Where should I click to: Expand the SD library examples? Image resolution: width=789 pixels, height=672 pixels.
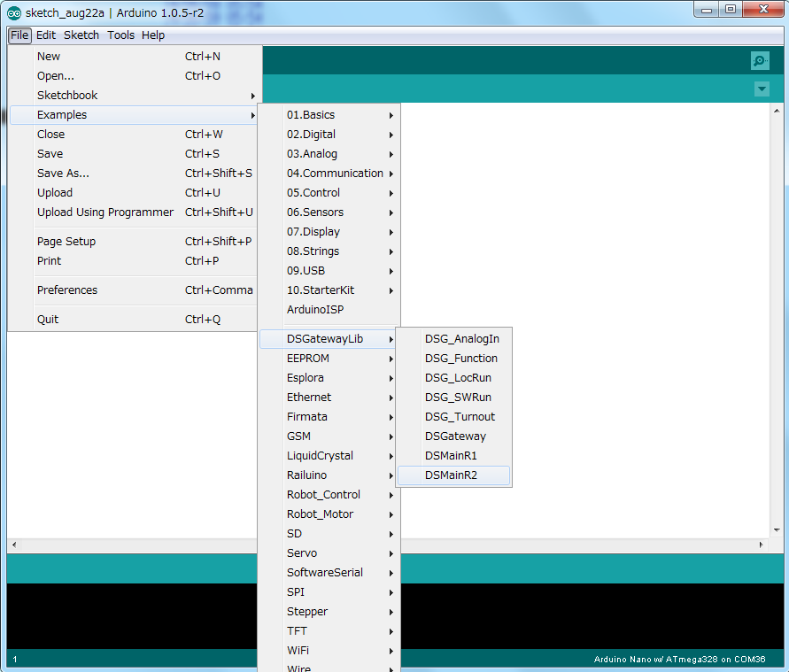point(329,534)
